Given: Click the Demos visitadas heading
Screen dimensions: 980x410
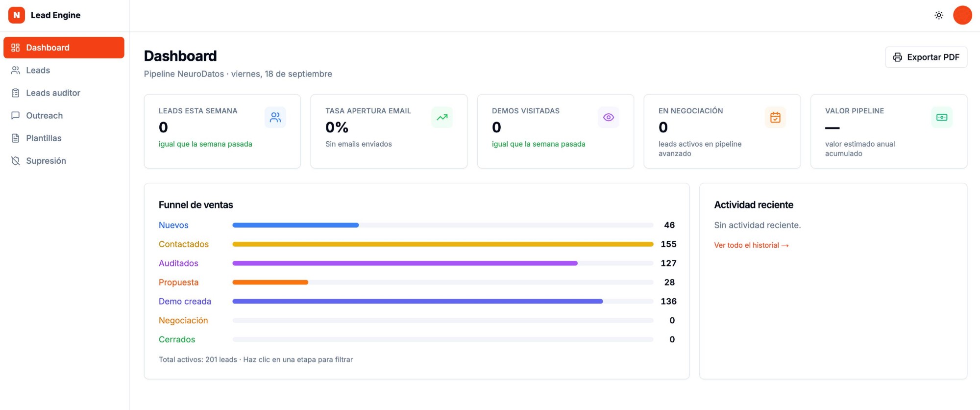Looking at the screenshot, I should 526,111.
